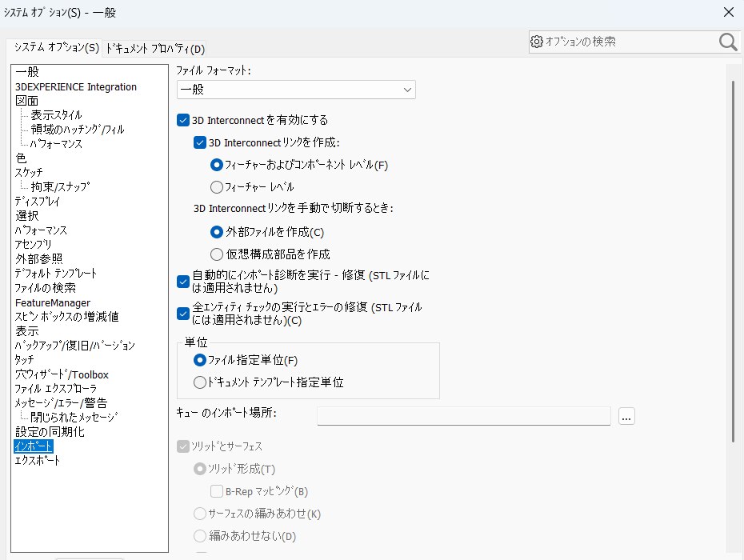The height and width of the screenshot is (560, 744).
Task: Switch to システム オプション(S) tab
Action: point(56,47)
